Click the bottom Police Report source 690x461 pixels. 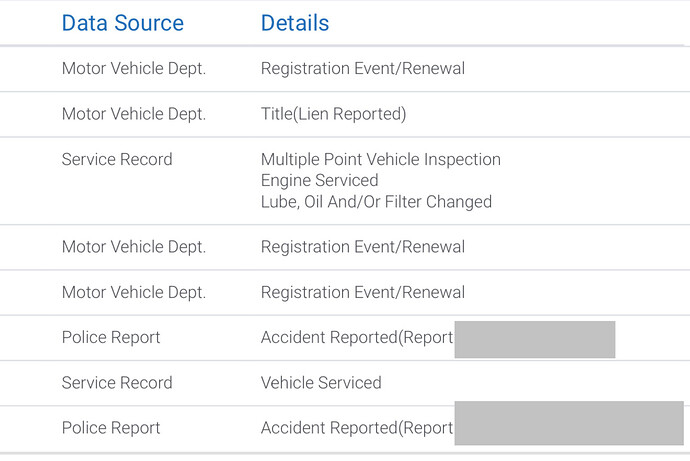point(111,428)
